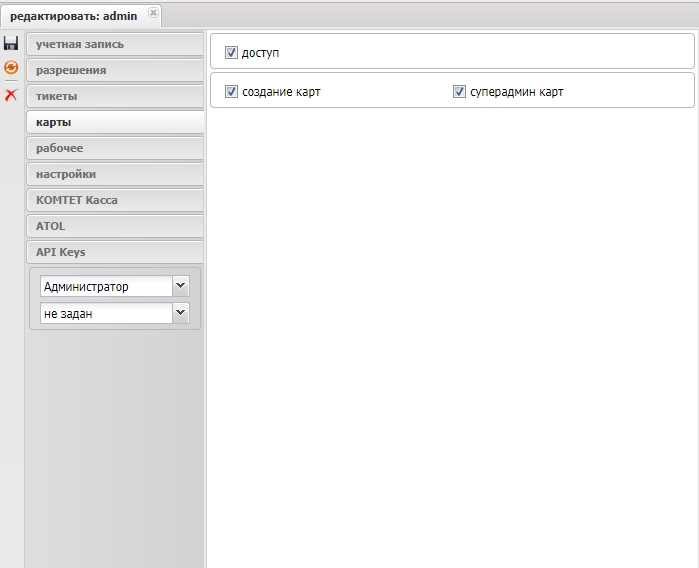699x568 pixels.
Task: Go to the 'настройки' section
Action: [115, 174]
